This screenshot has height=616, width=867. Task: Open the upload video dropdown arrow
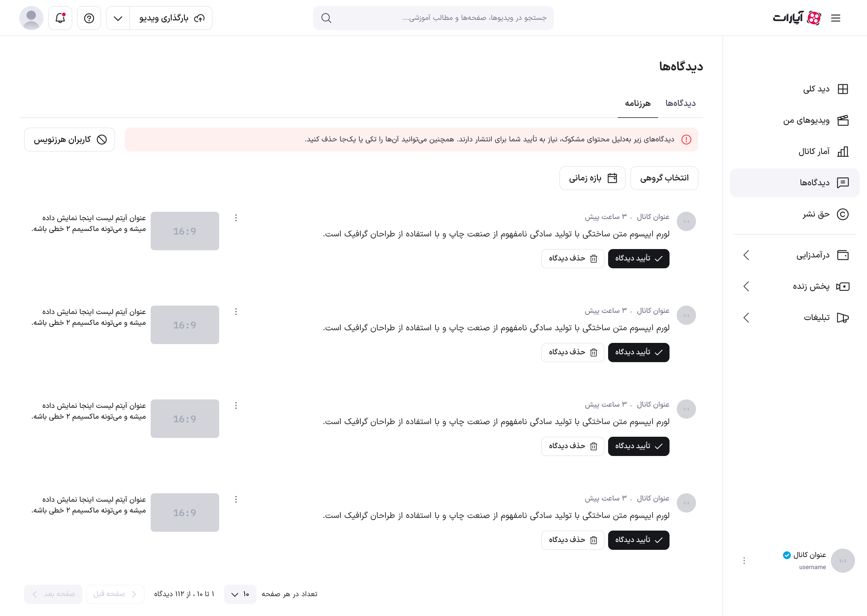click(x=118, y=18)
